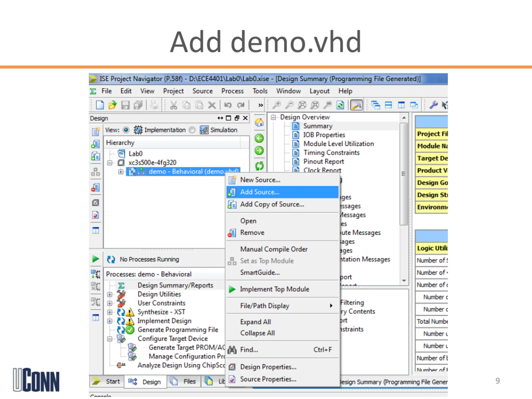Choose Find... in context menu

tap(282, 350)
